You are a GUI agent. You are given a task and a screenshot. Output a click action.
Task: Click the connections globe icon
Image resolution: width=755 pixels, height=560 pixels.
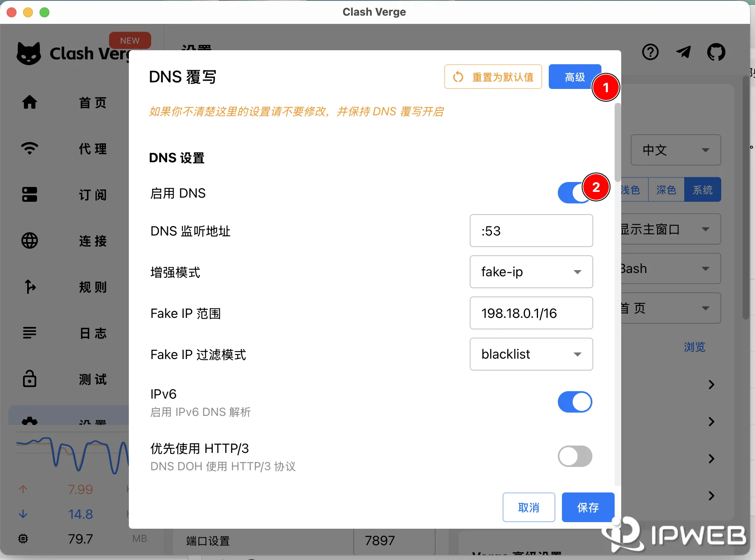[x=30, y=240]
